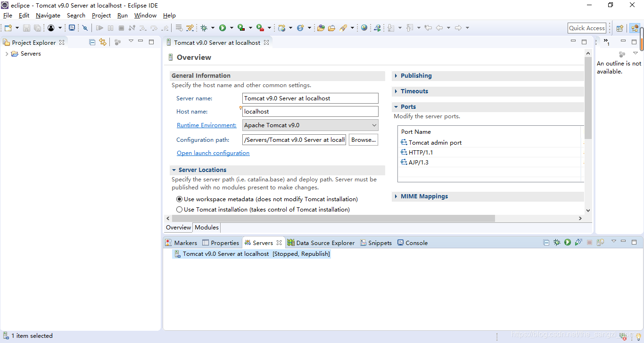Click the Last Edit Location icon
Viewport: 644px width, 343px height.
(x=428, y=28)
